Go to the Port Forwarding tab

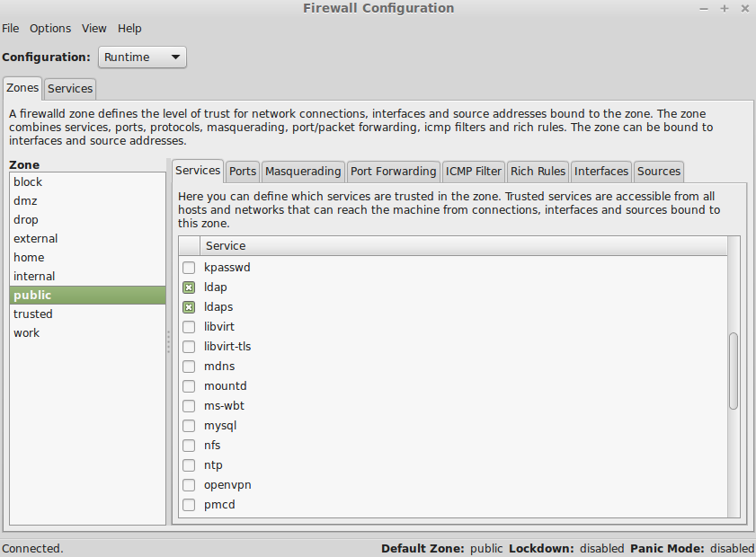click(393, 172)
